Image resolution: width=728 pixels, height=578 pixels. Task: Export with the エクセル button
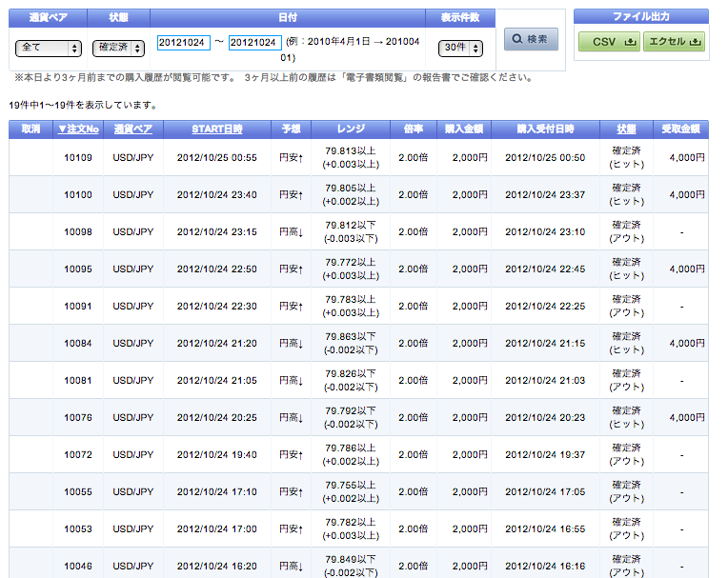coord(674,42)
